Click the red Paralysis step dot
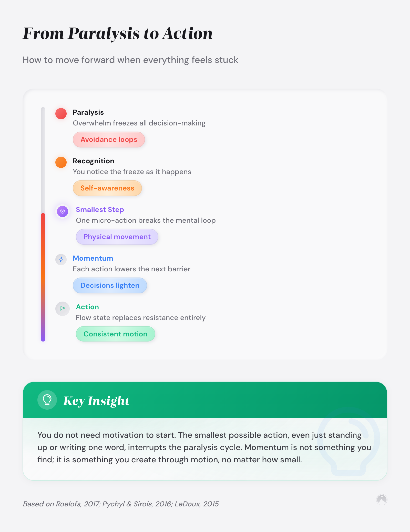The image size is (410, 532). click(61, 114)
